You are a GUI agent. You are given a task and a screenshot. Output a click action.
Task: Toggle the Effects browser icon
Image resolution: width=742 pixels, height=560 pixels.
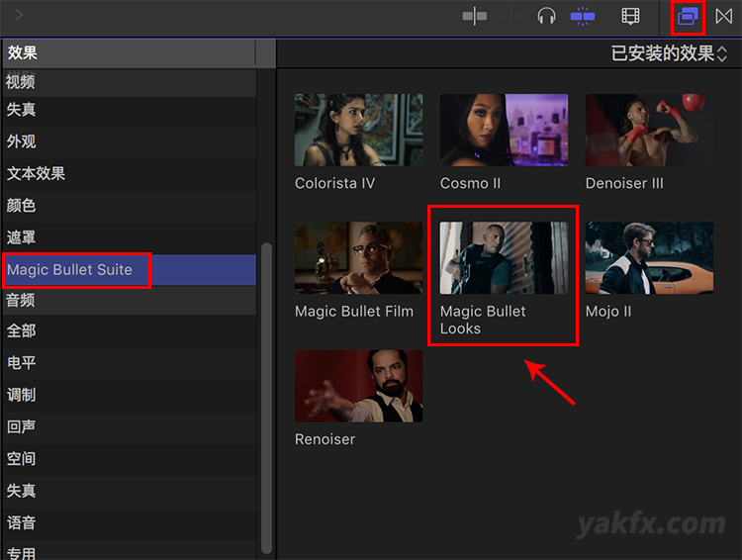(x=688, y=17)
